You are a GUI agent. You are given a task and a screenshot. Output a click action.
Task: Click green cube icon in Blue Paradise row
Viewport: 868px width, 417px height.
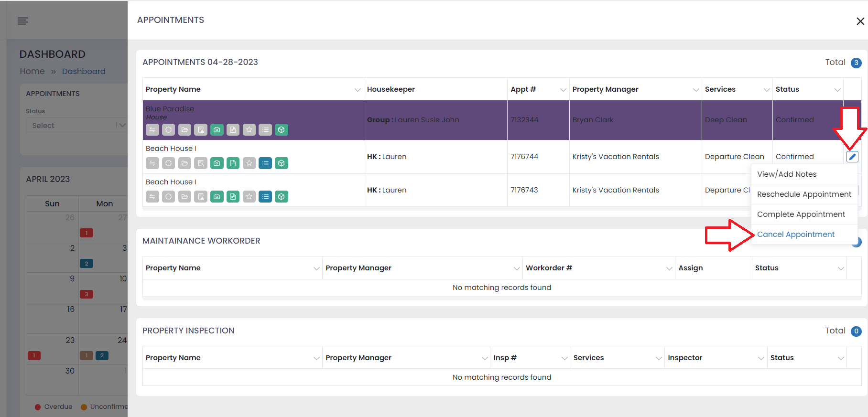[282, 130]
